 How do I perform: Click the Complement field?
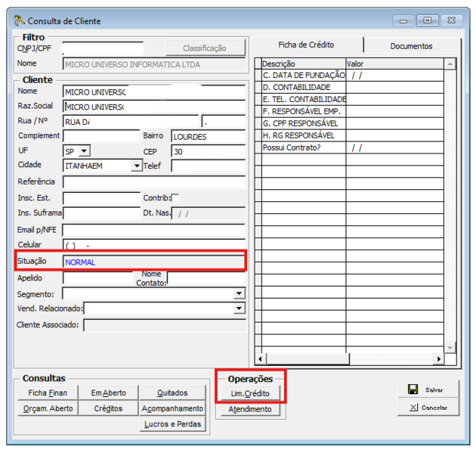coord(101,136)
